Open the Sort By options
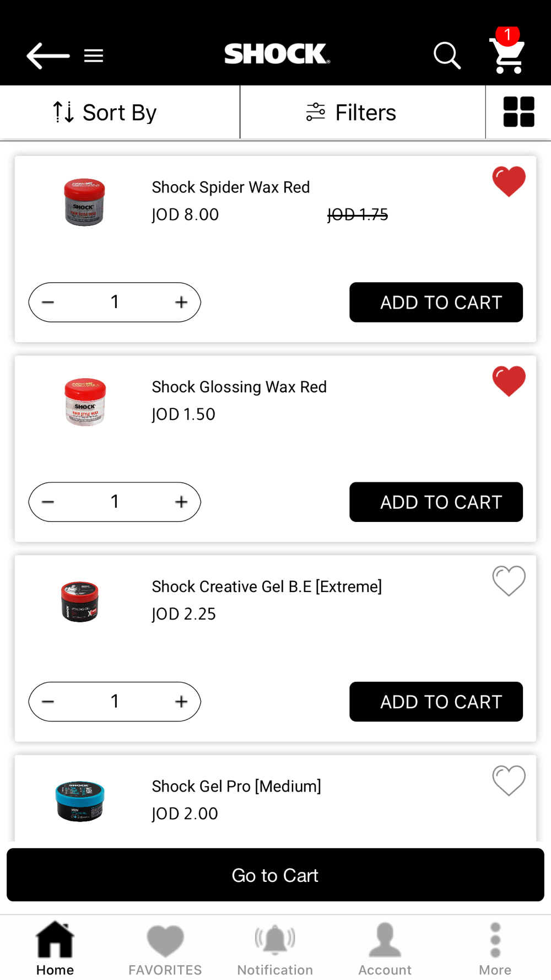The height and width of the screenshot is (980, 551). (105, 112)
